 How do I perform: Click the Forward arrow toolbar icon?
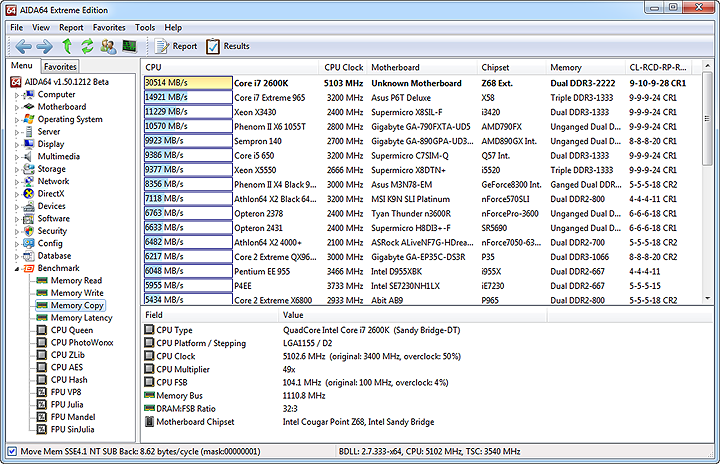pos(45,46)
